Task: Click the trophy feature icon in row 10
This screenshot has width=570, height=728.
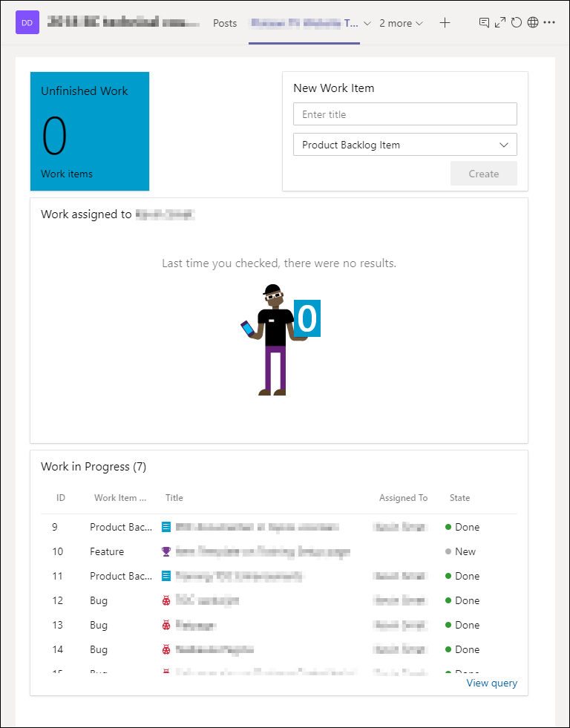Action: click(166, 551)
